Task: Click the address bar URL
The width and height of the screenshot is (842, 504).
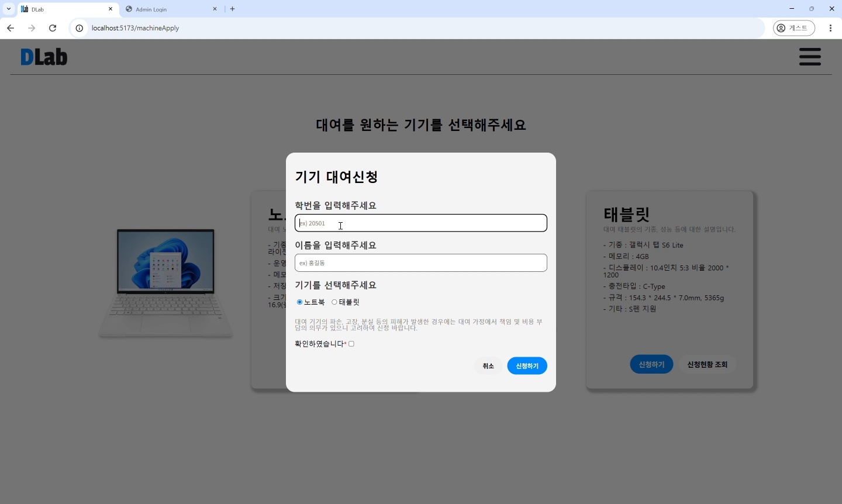Action: (135, 28)
